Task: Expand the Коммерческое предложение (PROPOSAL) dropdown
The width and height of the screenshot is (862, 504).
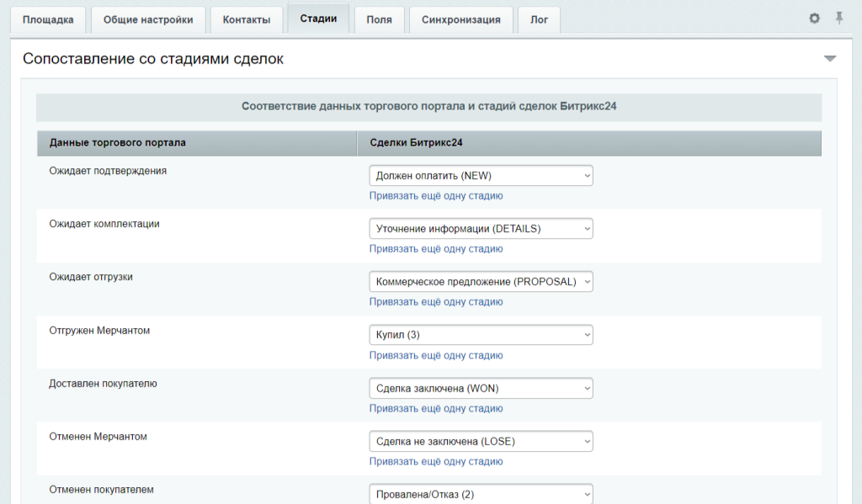Action: [481, 281]
